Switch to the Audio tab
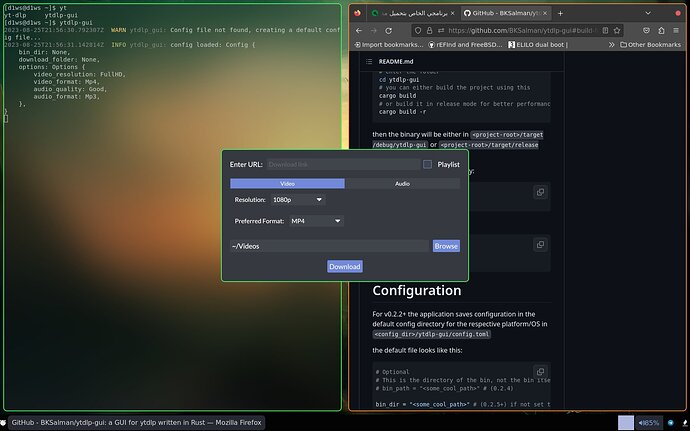The image size is (690, 431). [x=402, y=184]
